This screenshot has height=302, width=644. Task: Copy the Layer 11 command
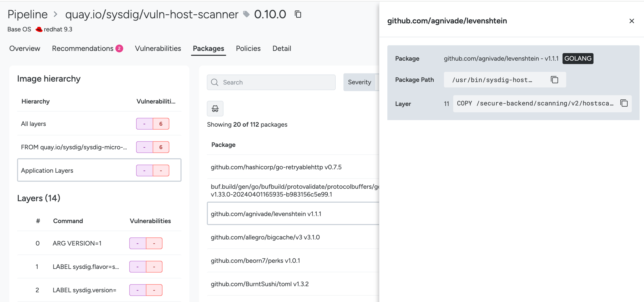coord(624,103)
